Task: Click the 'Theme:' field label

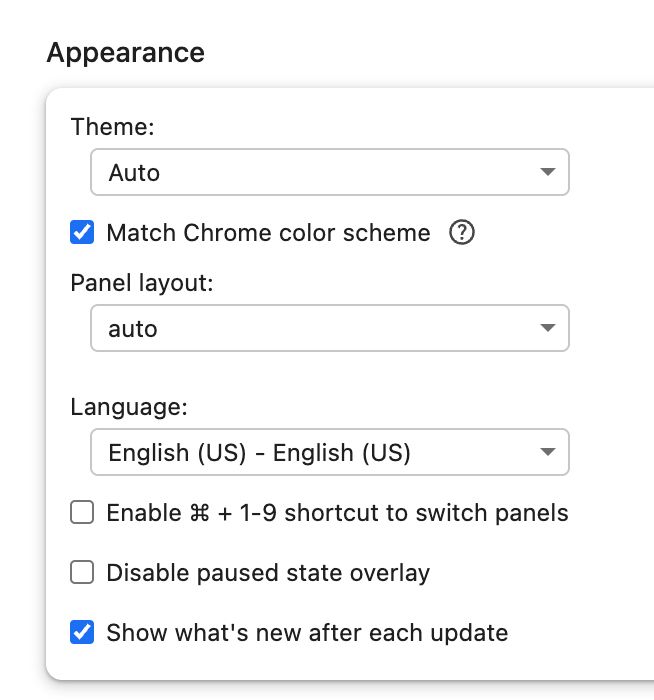Action: click(x=113, y=127)
